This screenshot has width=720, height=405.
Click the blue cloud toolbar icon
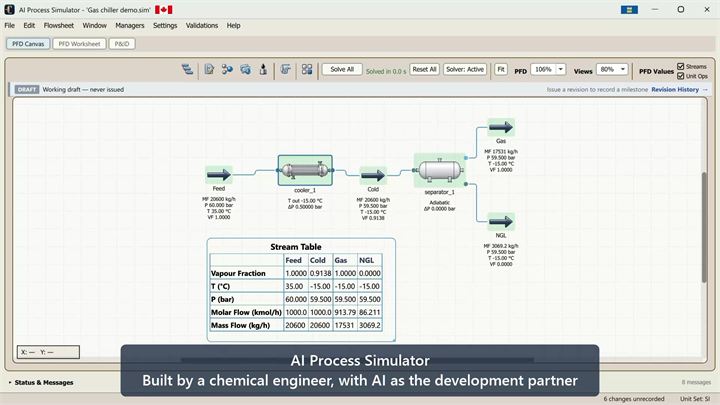tap(245, 69)
